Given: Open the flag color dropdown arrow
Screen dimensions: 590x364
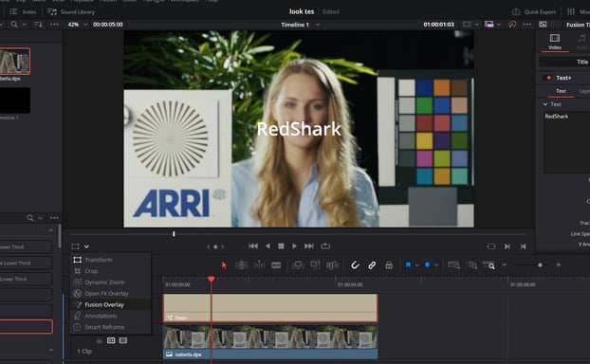Looking at the screenshot, I should pyautogui.click(x=417, y=265).
